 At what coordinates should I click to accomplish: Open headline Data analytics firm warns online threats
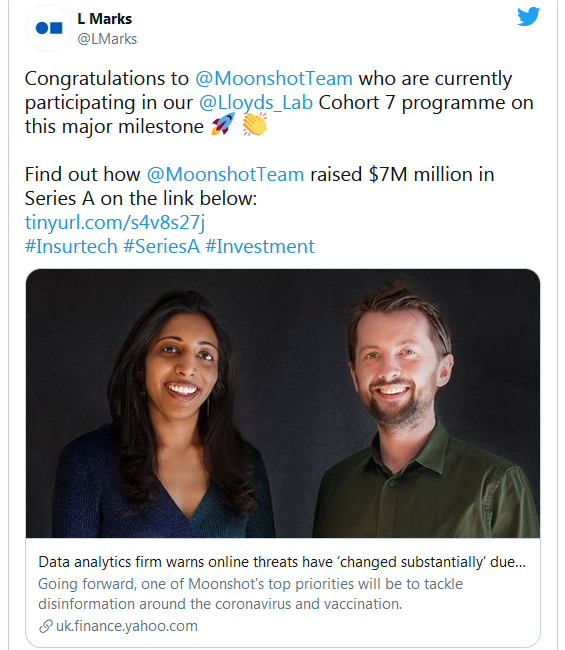coord(282,562)
